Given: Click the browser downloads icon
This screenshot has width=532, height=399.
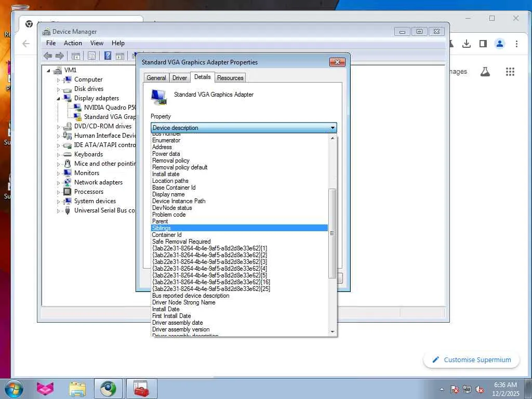Looking at the screenshot, I should 467,44.
